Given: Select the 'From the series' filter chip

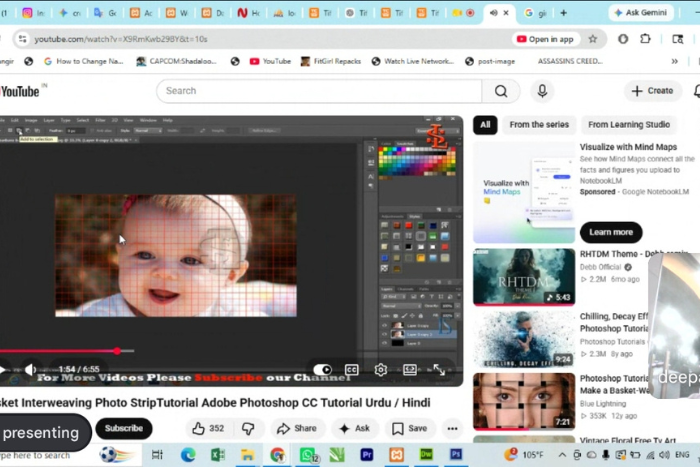Looking at the screenshot, I should (x=539, y=125).
